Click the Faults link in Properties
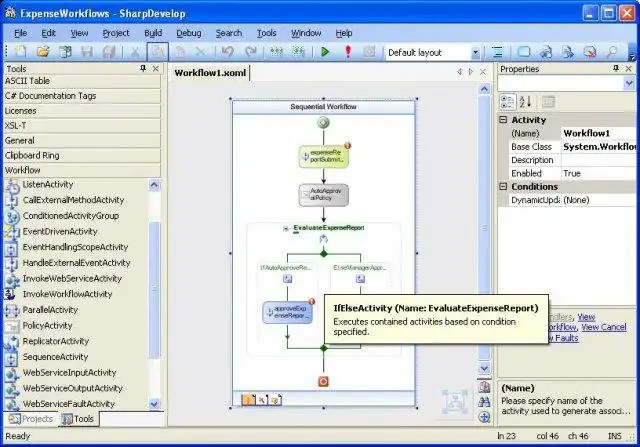 click(566, 338)
